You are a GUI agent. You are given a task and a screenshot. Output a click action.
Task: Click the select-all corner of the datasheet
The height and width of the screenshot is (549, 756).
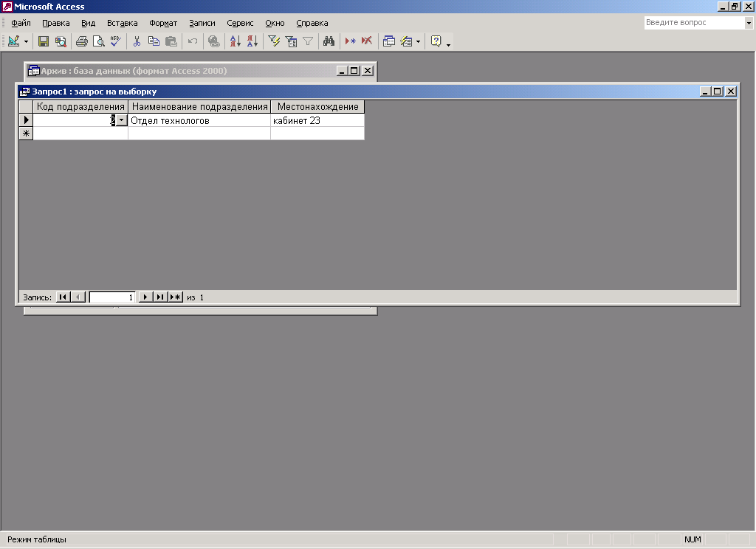pos(26,106)
